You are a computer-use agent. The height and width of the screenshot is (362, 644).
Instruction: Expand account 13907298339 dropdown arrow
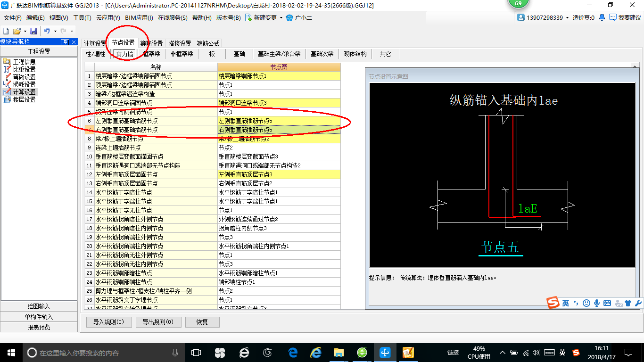coord(567,17)
